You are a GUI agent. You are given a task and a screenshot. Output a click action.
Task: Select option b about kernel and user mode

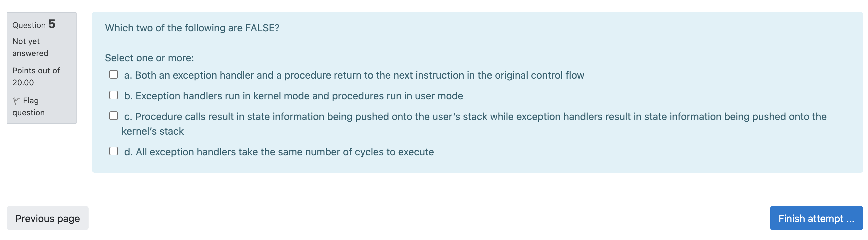293,95
